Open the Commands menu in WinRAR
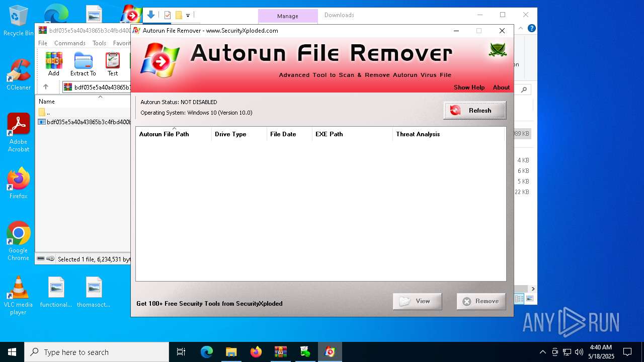Screen dimensions: 644x362 coord(70,43)
